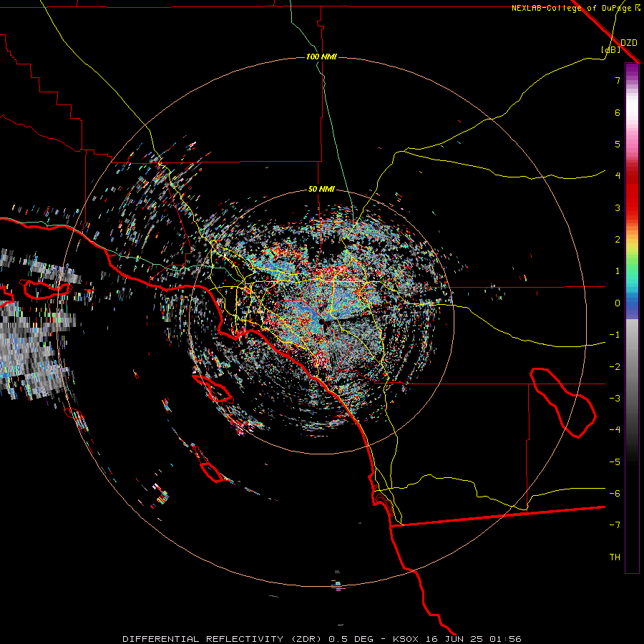The image size is (644, 644).
Task: Click the NEXLAB-College of DuPage watermark text
Action: tap(575, 8)
